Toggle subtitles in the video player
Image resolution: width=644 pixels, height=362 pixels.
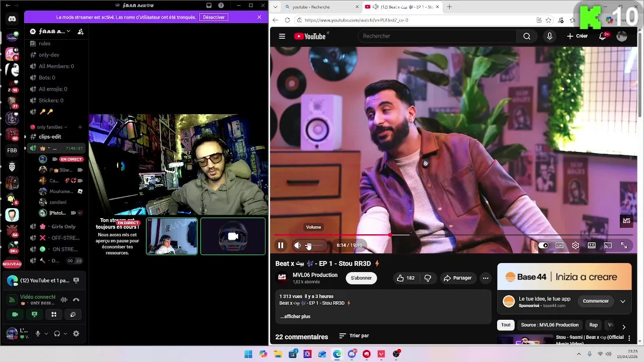pyautogui.click(x=559, y=245)
